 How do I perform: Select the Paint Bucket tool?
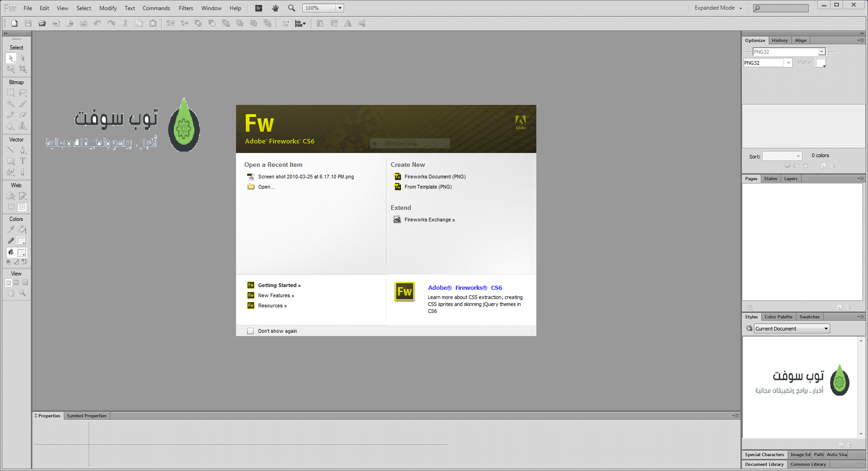[23, 229]
